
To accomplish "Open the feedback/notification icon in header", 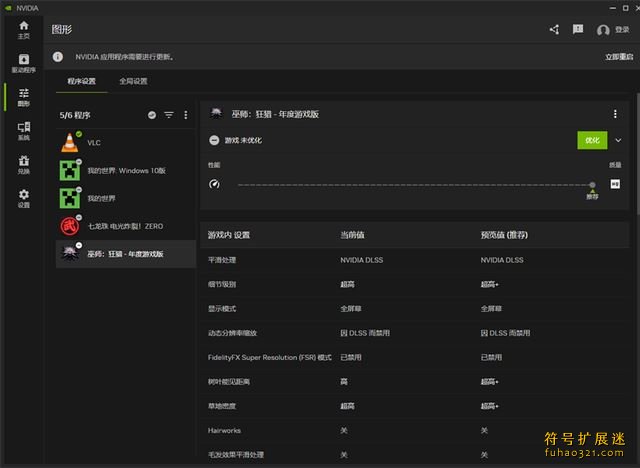I will coord(578,29).
